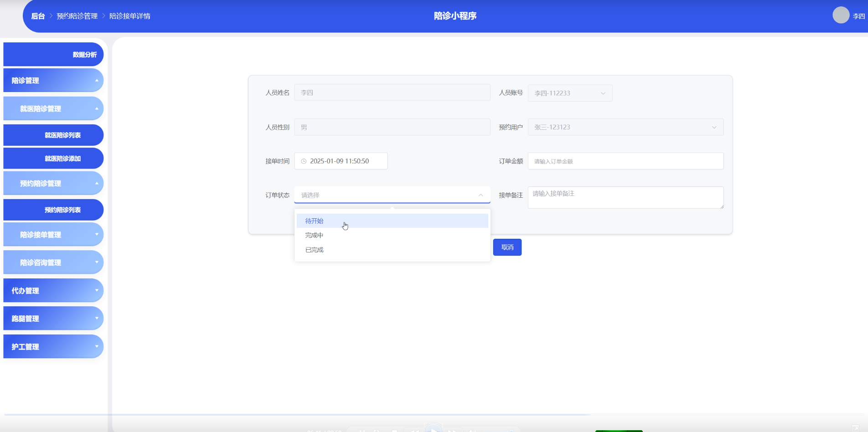Open 数据分析 in the sidebar
Viewport: 868px width, 432px height.
point(53,55)
